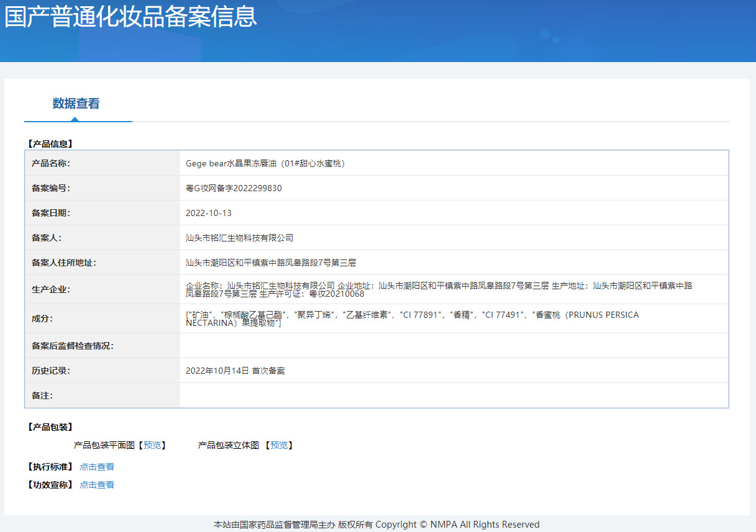Select the company 汕头市铭汇生物科技有限公司 in 备案人 row
Image resolution: width=756 pixels, height=532 pixels.
(x=239, y=238)
